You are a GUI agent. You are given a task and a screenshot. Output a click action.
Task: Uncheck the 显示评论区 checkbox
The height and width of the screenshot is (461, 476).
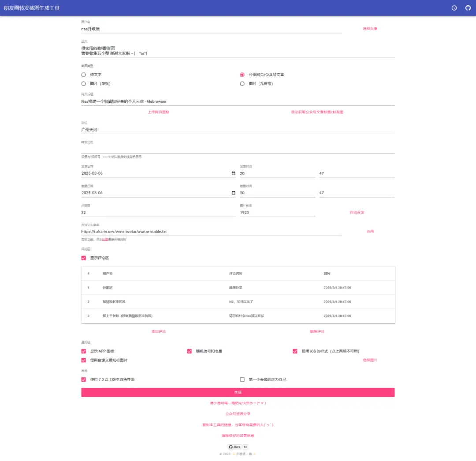coord(84,258)
